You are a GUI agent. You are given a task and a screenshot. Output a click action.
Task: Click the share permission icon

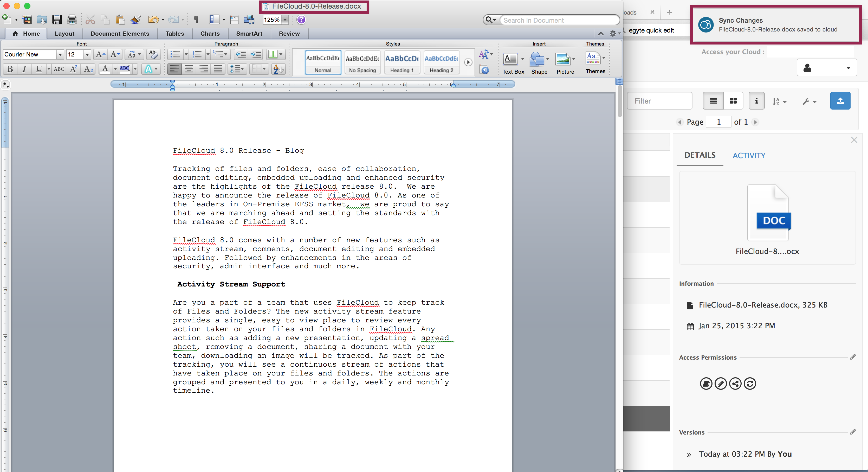735,383
